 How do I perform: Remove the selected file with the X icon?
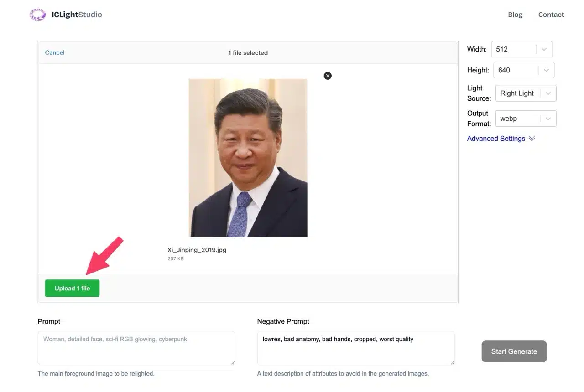coord(328,76)
